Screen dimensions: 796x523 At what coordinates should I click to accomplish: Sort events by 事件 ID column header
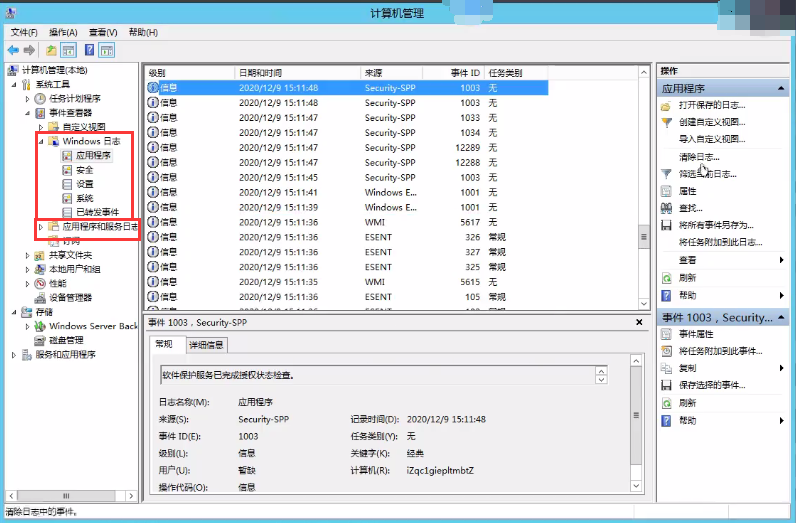coord(465,73)
